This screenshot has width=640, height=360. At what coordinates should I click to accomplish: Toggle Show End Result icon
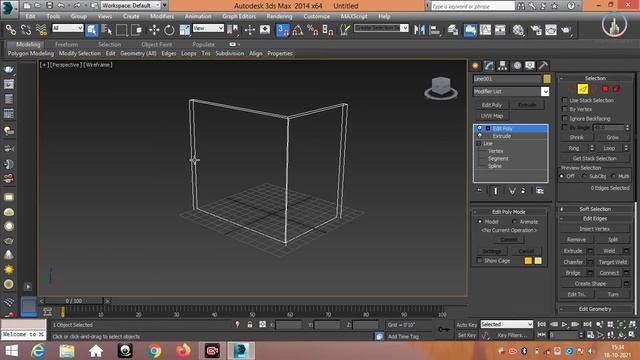[496, 191]
